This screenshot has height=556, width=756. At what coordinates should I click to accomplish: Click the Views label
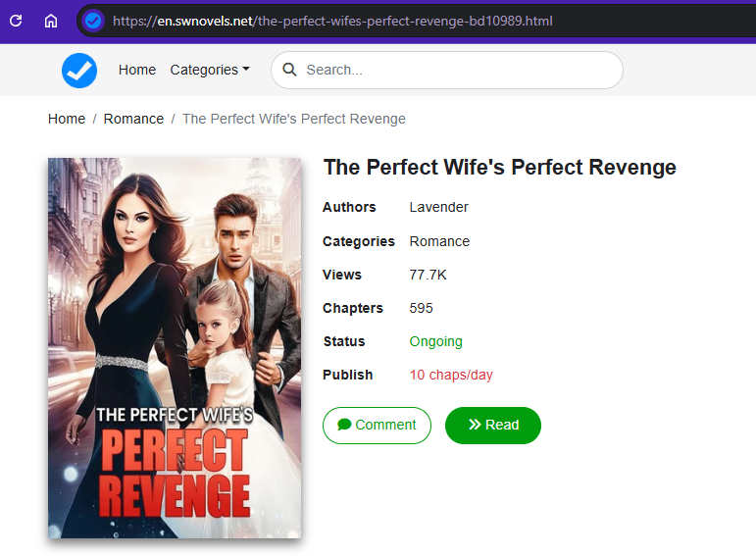tap(342, 275)
